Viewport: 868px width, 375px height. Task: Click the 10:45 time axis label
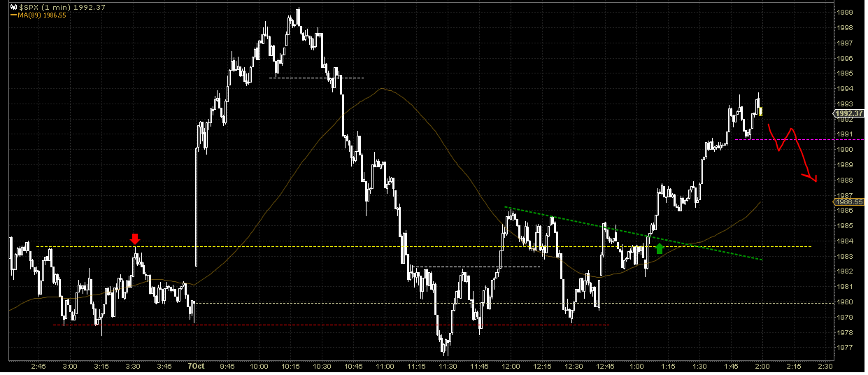point(353,366)
